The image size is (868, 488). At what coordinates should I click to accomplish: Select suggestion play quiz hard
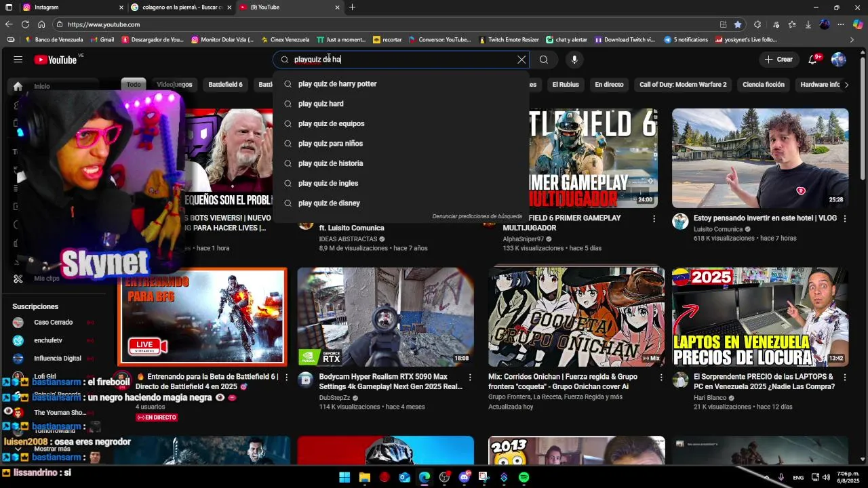click(x=401, y=104)
